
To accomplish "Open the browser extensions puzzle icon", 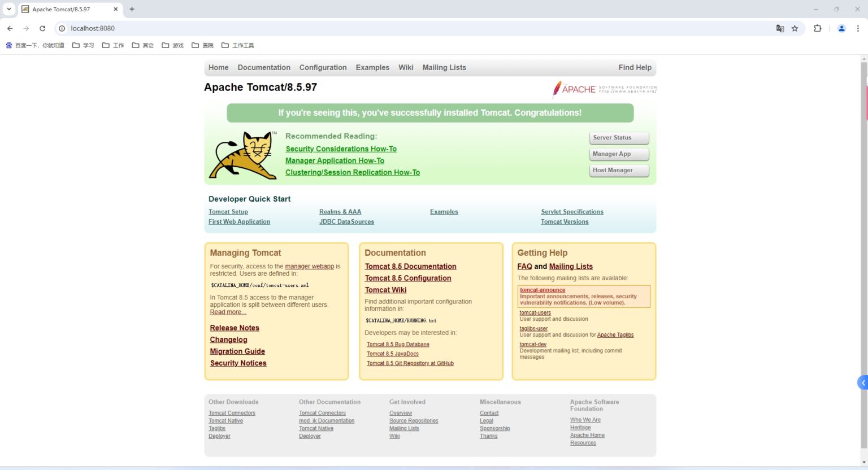I will [818, 28].
